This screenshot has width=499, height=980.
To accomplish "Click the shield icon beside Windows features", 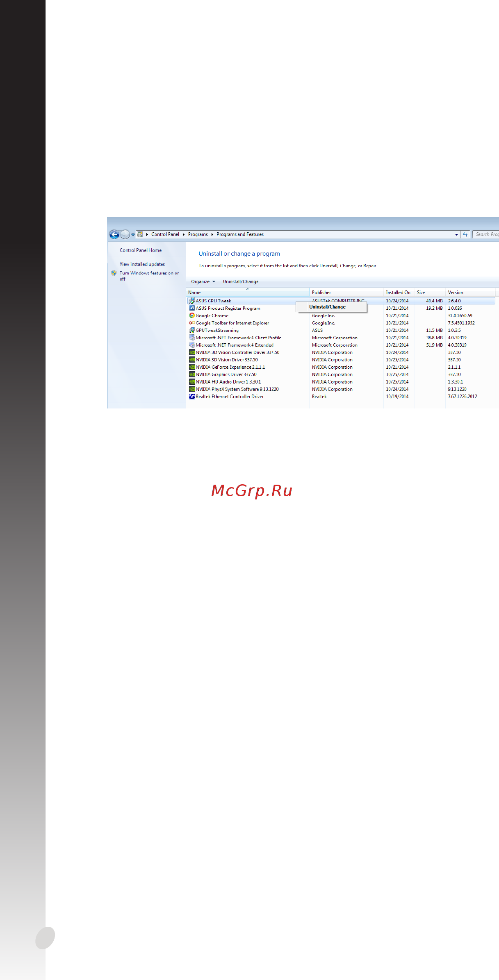I will coord(114,273).
